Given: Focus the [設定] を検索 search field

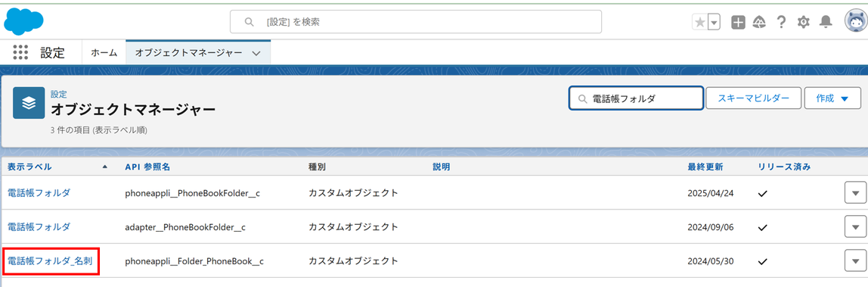Looking at the screenshot, I should tap(416, 22).
